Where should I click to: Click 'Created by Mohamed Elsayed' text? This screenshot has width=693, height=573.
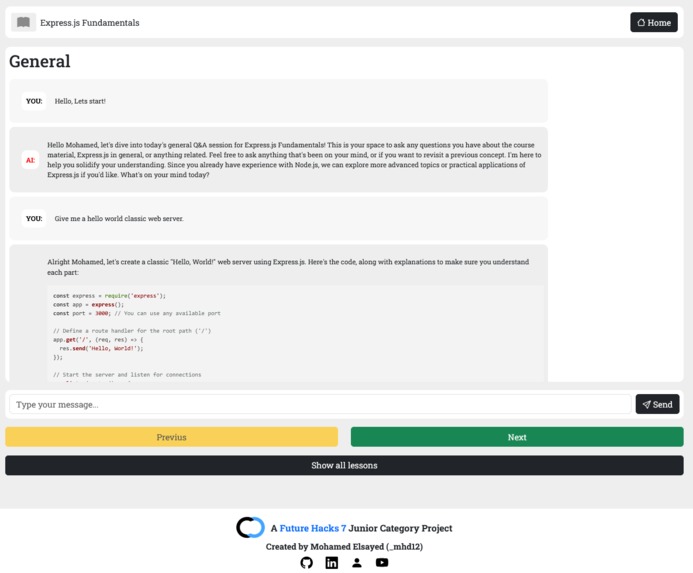point(344,546)
